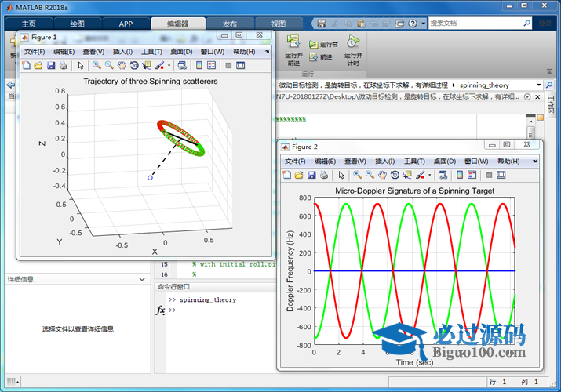Screen dimensions: 561x392
Task: Save figure icon in Figure 2 toolbar
Action: coord(311,175)
